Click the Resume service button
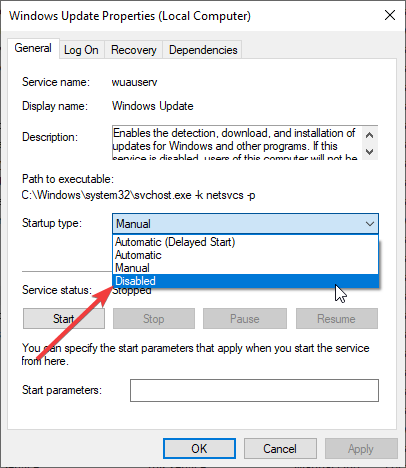This screenshot has height=468, width=406. (337, 319)
